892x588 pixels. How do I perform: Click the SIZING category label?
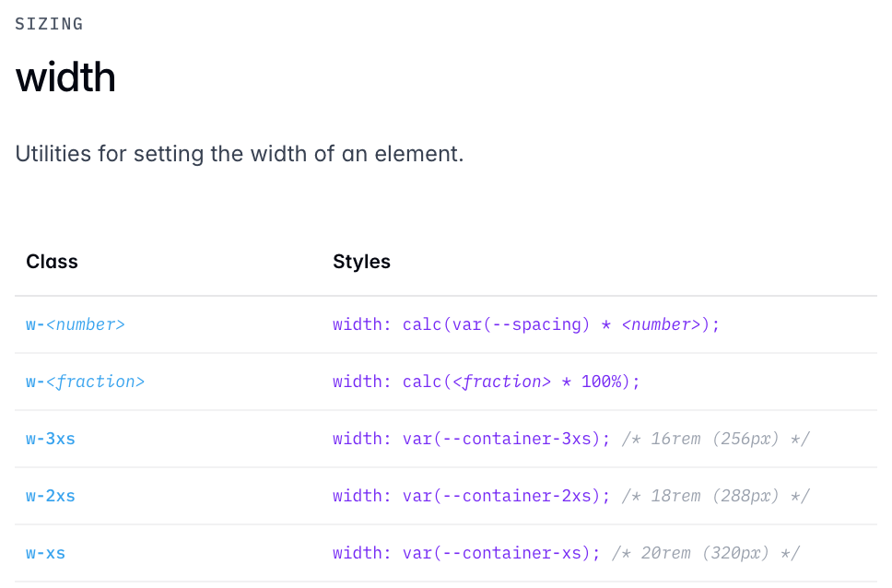(49, 24)
